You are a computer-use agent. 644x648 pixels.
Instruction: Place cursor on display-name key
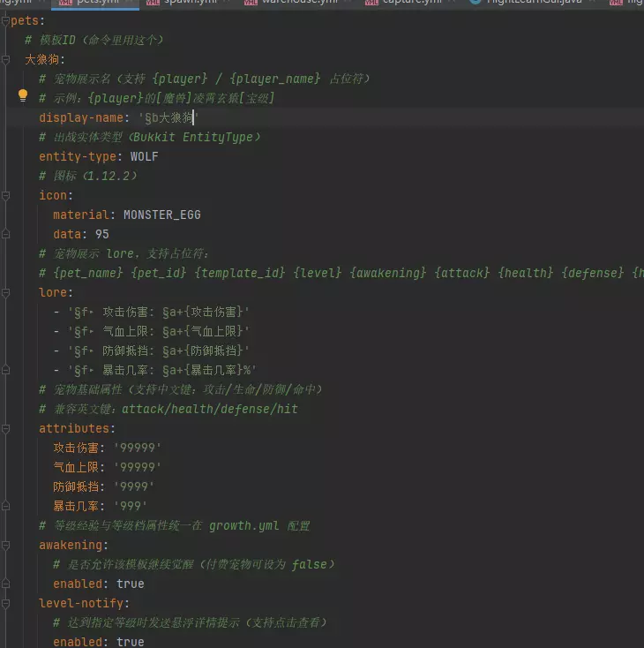[81, 117]
